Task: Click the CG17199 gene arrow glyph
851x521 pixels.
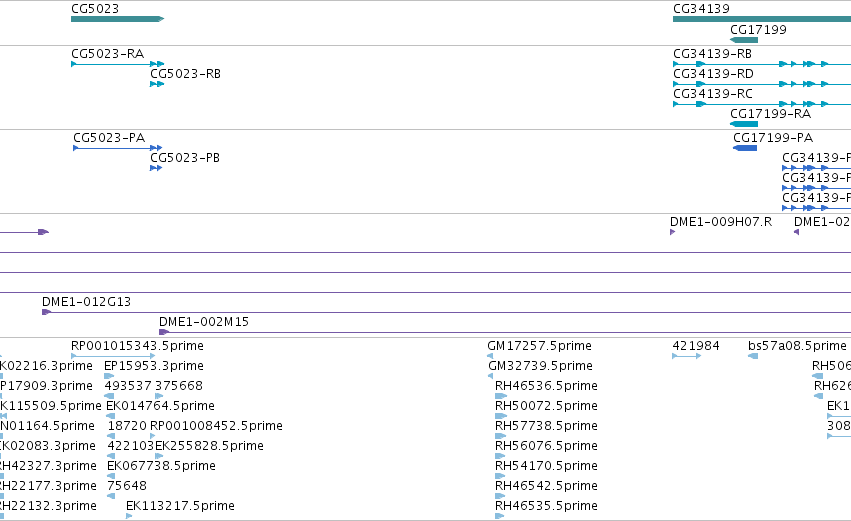Action: (x=744, y=40)
